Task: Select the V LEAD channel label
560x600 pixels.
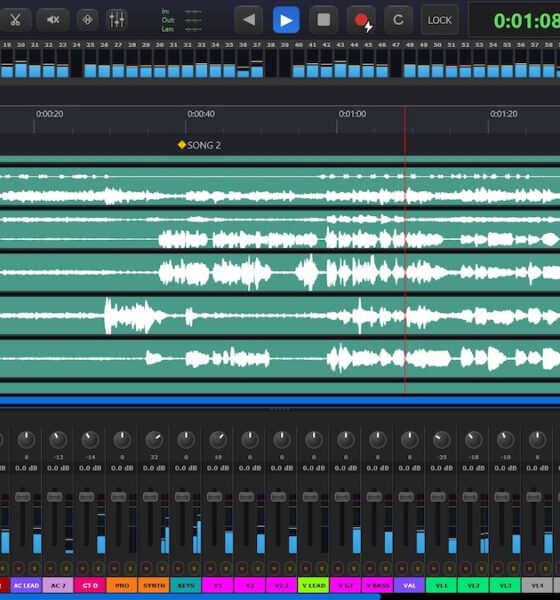Action: click(313, 585)
